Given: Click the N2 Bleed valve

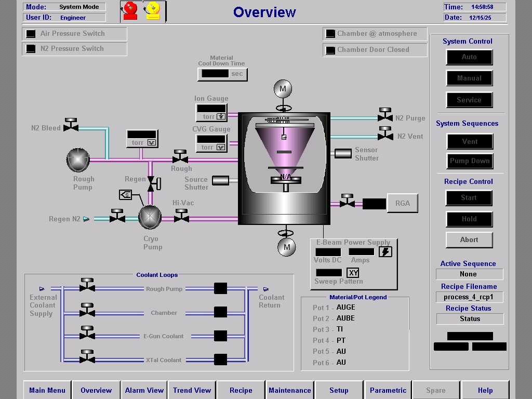Looking at the screenshot, I should coord(71,125).
